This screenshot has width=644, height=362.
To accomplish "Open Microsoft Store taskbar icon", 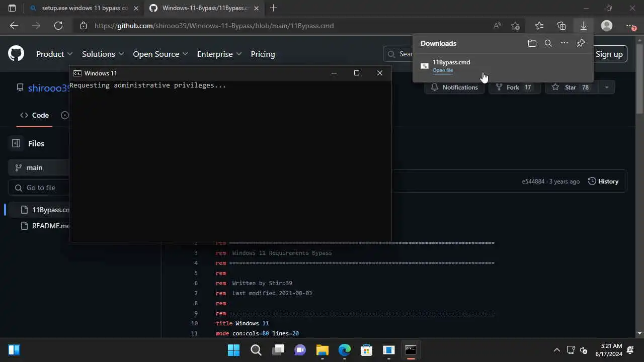I will coord(366,350).
